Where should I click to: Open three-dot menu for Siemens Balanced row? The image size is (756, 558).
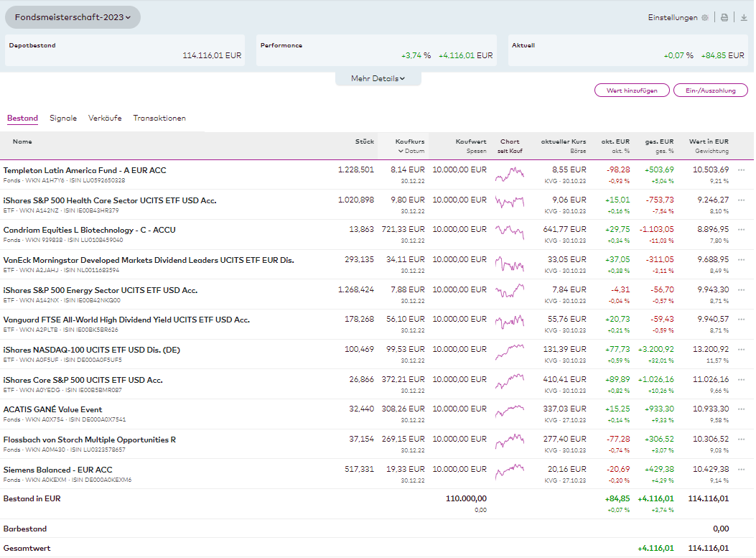[742, 470]
